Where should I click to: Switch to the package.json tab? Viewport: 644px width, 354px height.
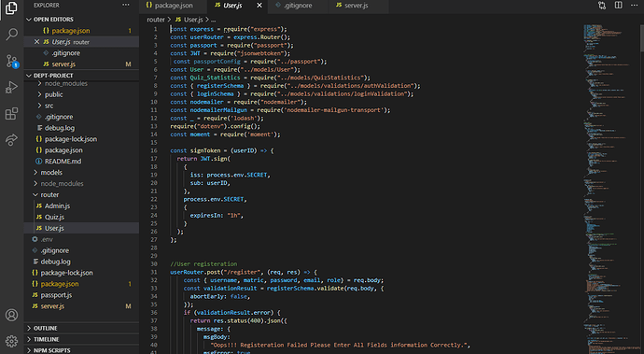pos(172,6)
